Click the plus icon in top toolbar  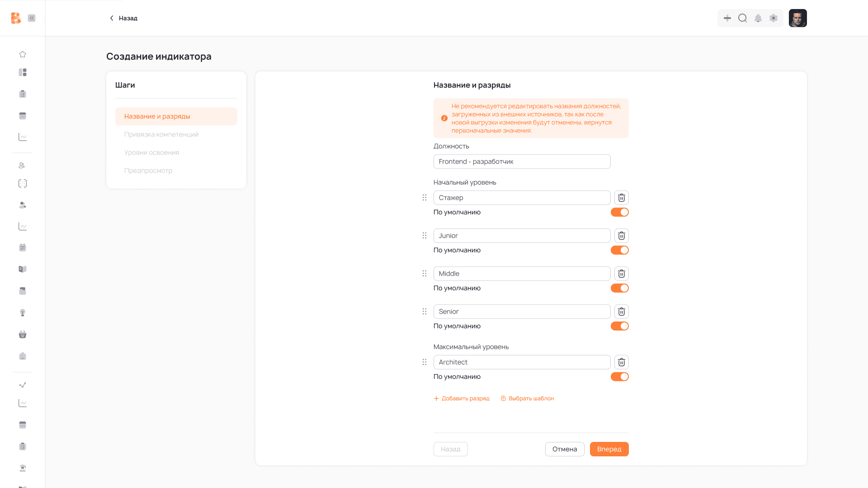click(x=727, y=18)
